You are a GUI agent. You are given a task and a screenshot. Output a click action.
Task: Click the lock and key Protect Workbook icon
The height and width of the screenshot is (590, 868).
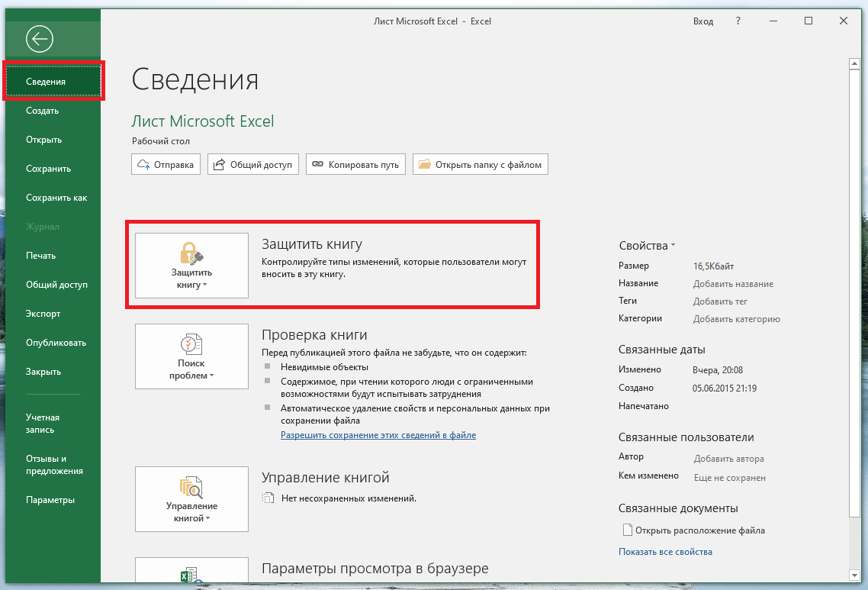click(191, 253)
